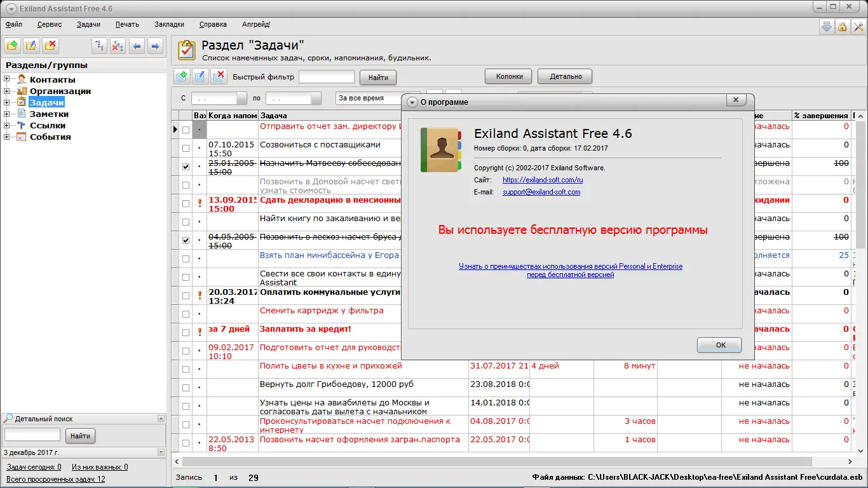Click the add new task icon
This screenshot has width=868, height=488.
(x=182, y=76)
